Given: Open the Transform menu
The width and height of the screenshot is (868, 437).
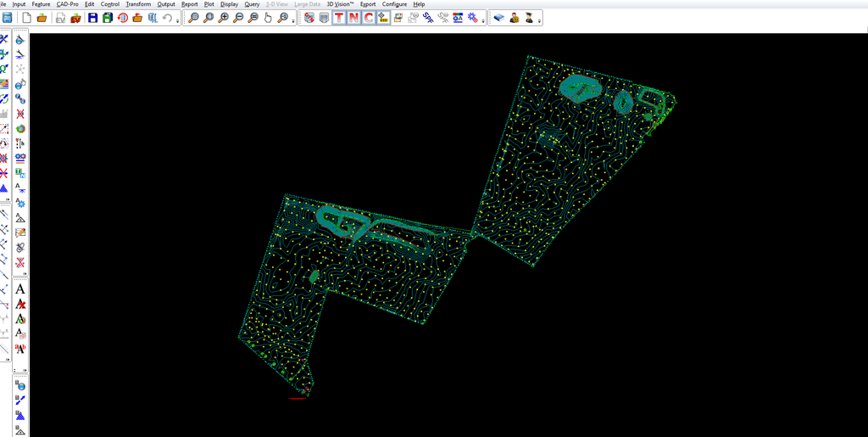Looking at the screenshot, I should 138,4.
